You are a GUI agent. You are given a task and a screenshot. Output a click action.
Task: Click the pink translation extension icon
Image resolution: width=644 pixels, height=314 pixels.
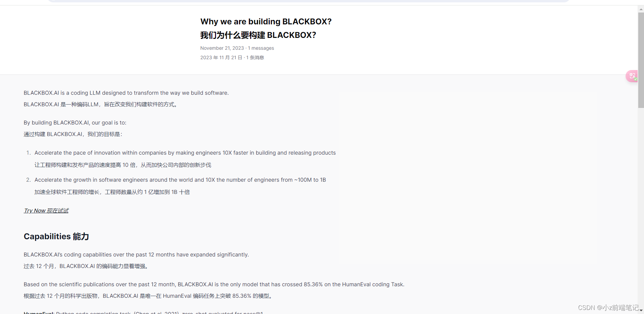(x=631, y=76)
